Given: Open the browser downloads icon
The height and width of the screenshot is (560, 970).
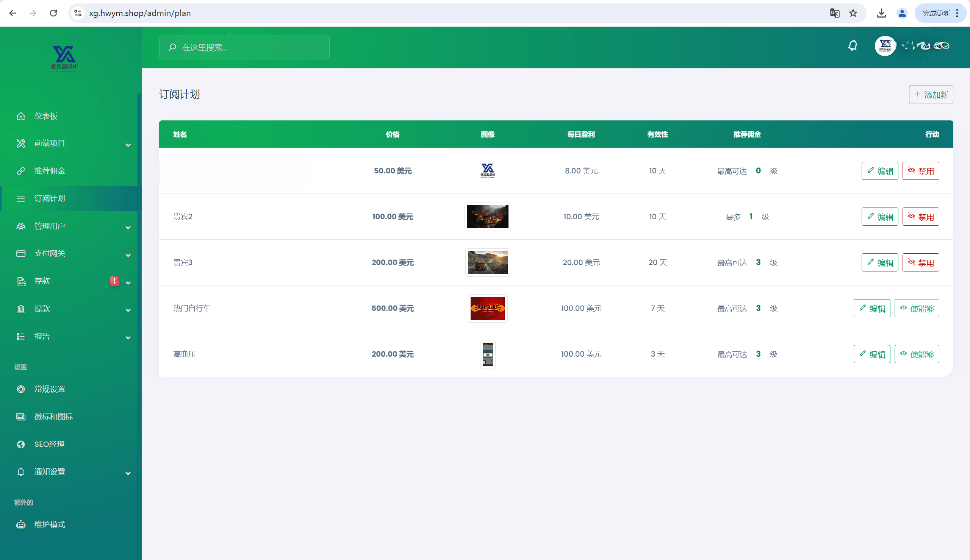Looking at the screenshot, I should (x=881, y=13).
